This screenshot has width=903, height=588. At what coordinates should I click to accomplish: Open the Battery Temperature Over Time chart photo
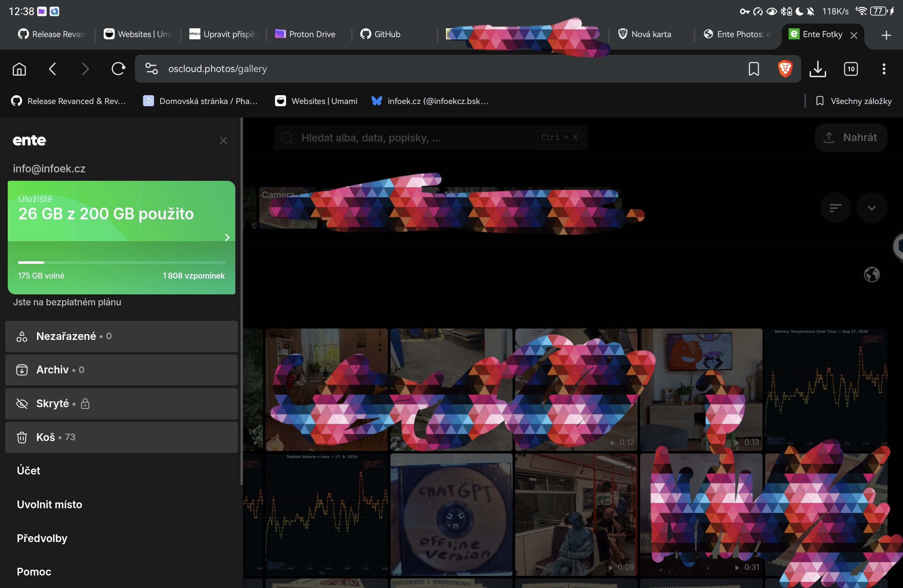point(826,390)
